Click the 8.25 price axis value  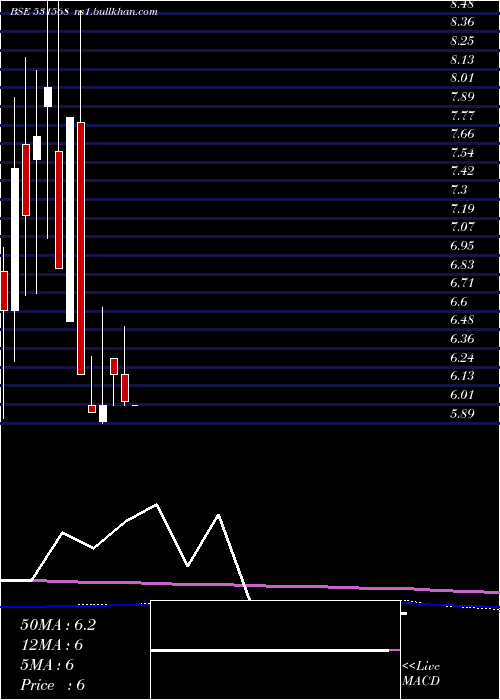(462, 41)
